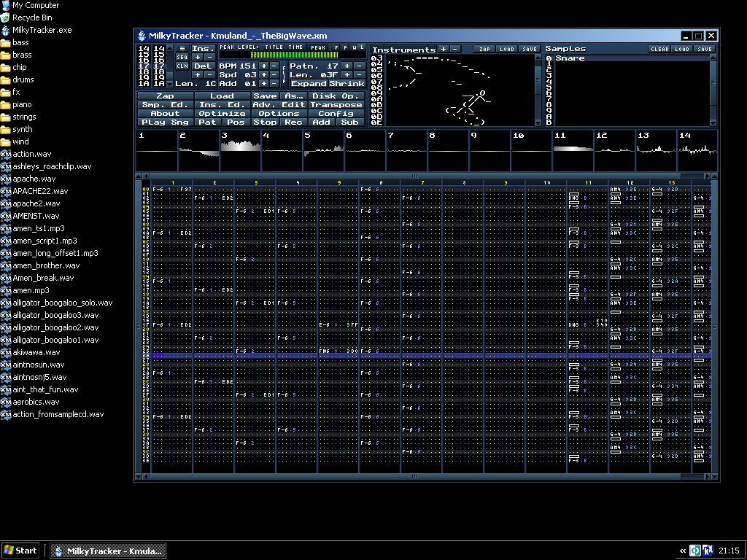Toggle the L live option

(362, 47)
